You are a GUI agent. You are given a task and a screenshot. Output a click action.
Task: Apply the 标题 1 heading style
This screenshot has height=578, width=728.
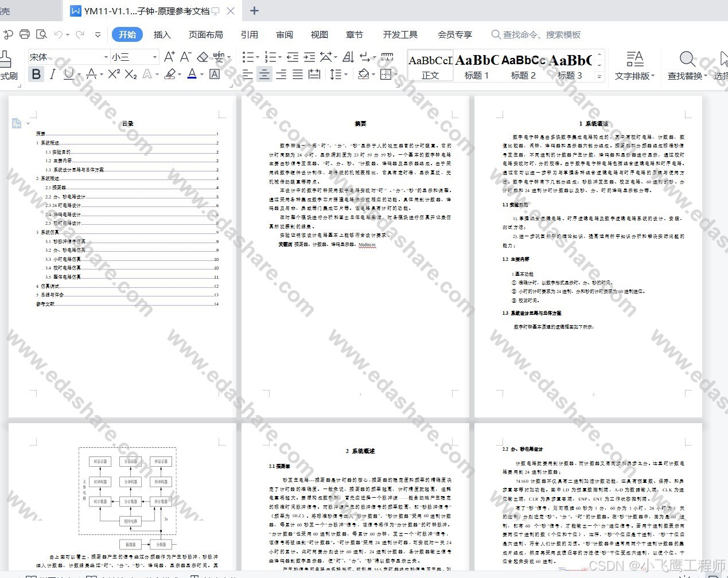tap(477, 66)
